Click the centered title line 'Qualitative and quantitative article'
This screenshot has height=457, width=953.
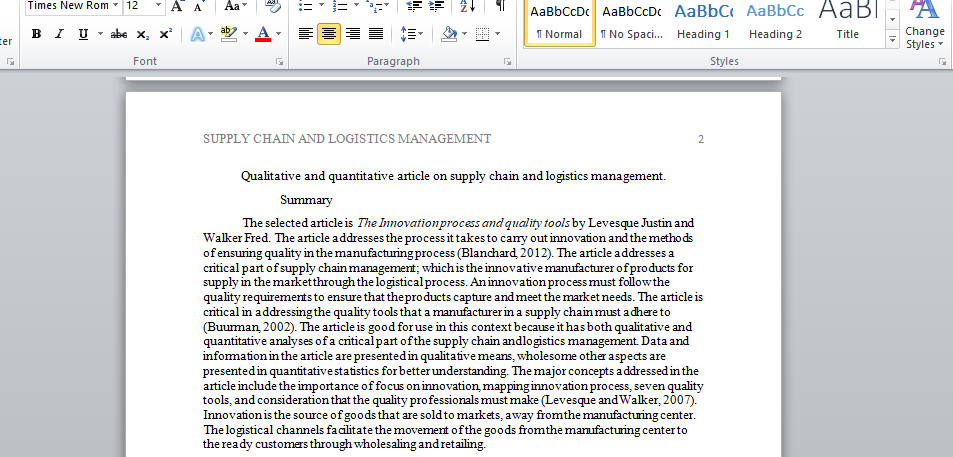pyautogui.click(x=453, y=176)
